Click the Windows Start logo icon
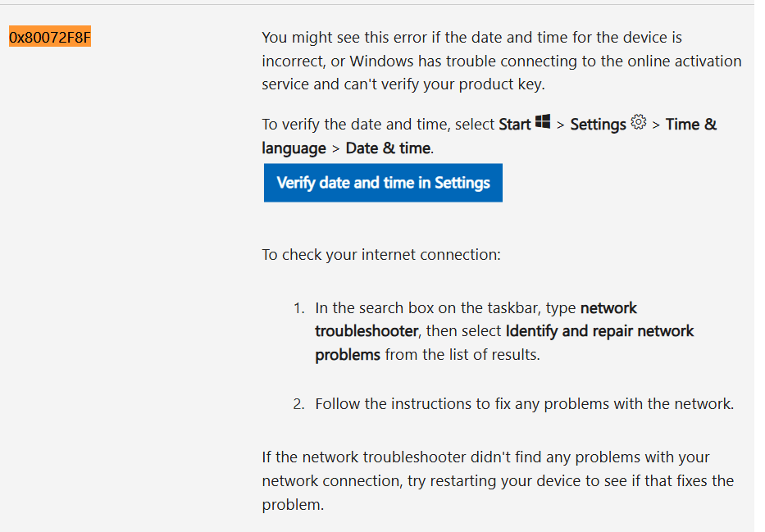 [543, 122]
